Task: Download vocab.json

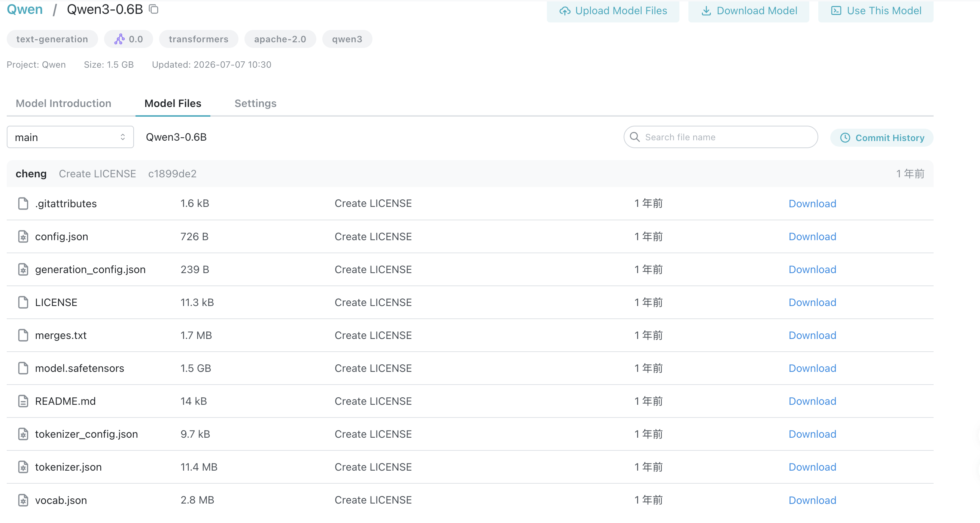Action: pyautogui.click(x=812, y=500)
